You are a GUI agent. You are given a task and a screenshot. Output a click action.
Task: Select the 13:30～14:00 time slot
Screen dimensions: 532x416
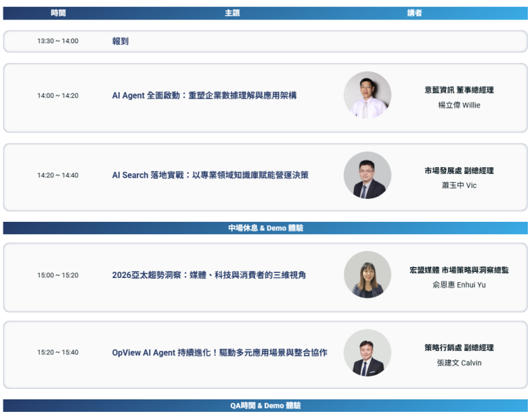coord(58,42)
